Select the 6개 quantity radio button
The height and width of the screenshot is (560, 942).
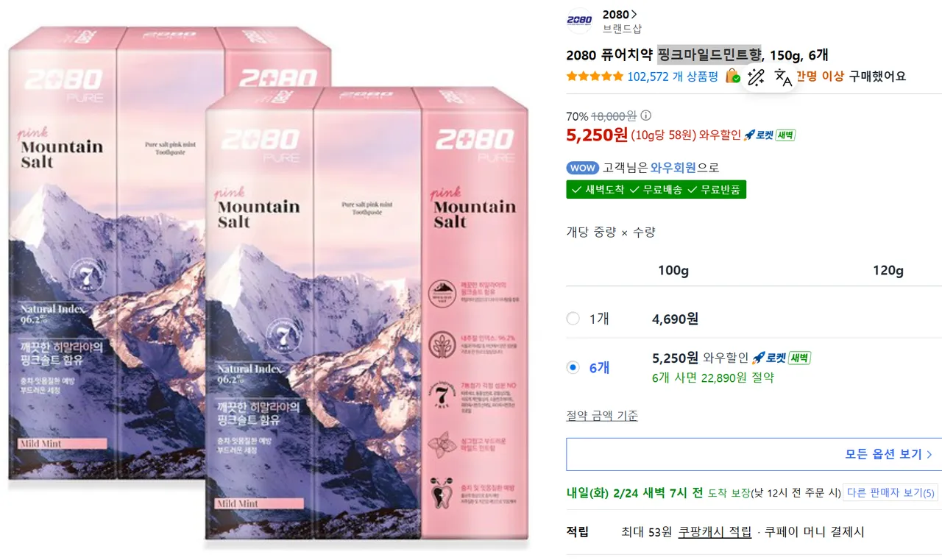573,367
